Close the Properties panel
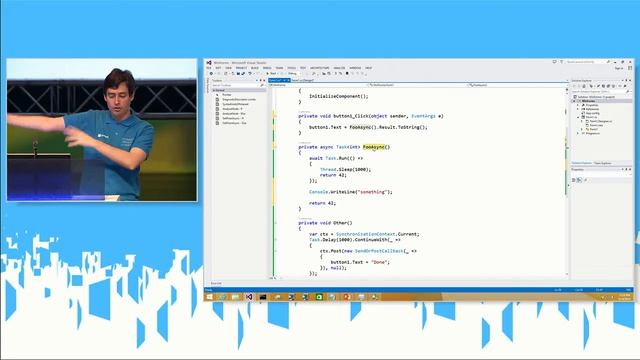 click(x=630, y=169)
